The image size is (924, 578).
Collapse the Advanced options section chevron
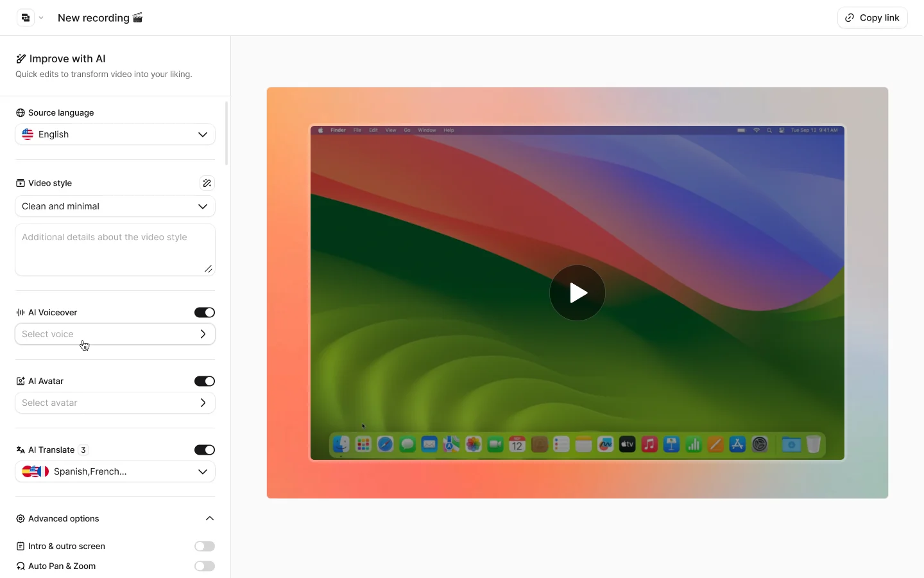(210, 519)
